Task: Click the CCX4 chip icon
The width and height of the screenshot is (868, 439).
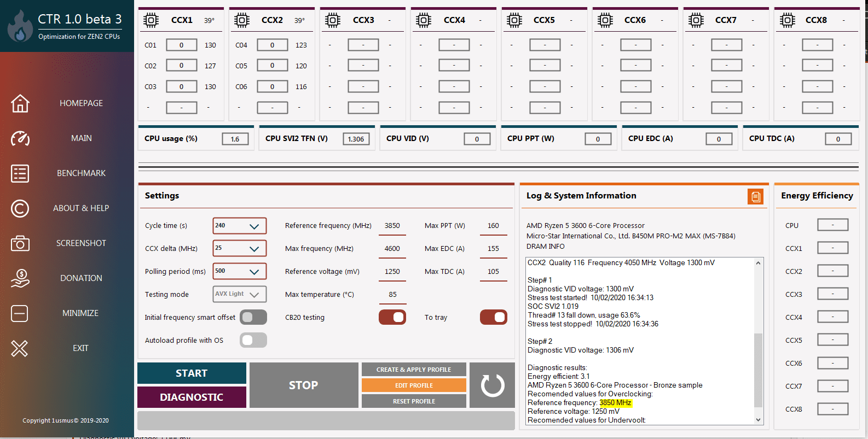Action: (x=424, y=20)
